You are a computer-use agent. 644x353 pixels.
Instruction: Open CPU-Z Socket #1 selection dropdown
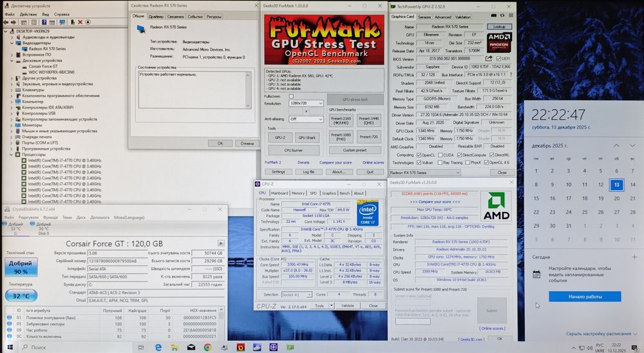pyautogui.click(x=296, y=294)
